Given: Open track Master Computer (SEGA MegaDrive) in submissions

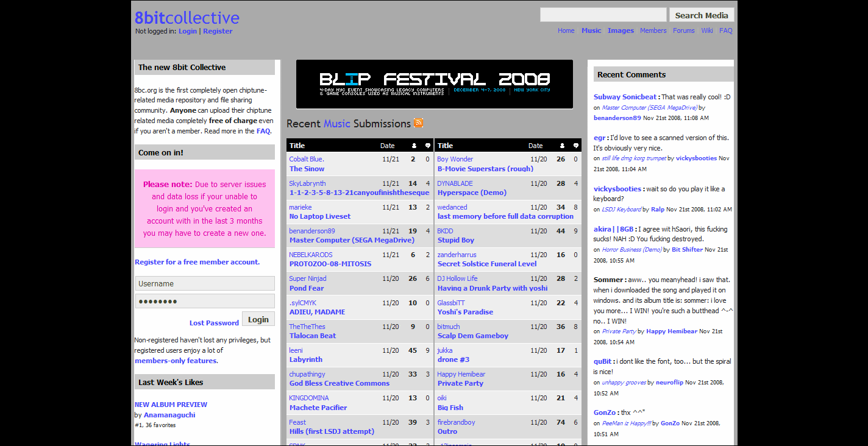Looking at the screenshot, I should coord(352,240).
